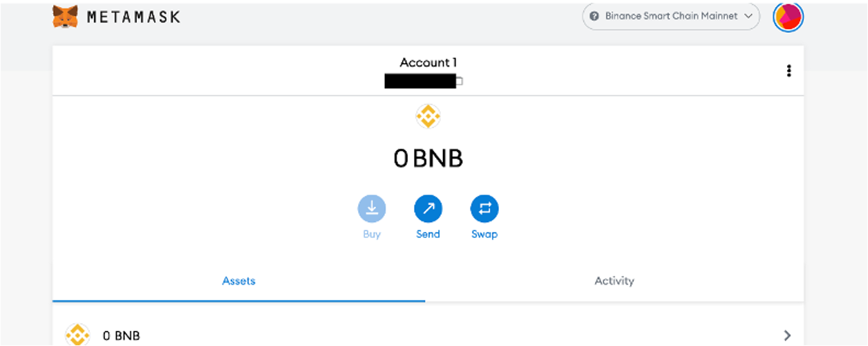This screenshot has width=868, height=346.
Task: Click the question mark network icon
Action: point(594,16)
